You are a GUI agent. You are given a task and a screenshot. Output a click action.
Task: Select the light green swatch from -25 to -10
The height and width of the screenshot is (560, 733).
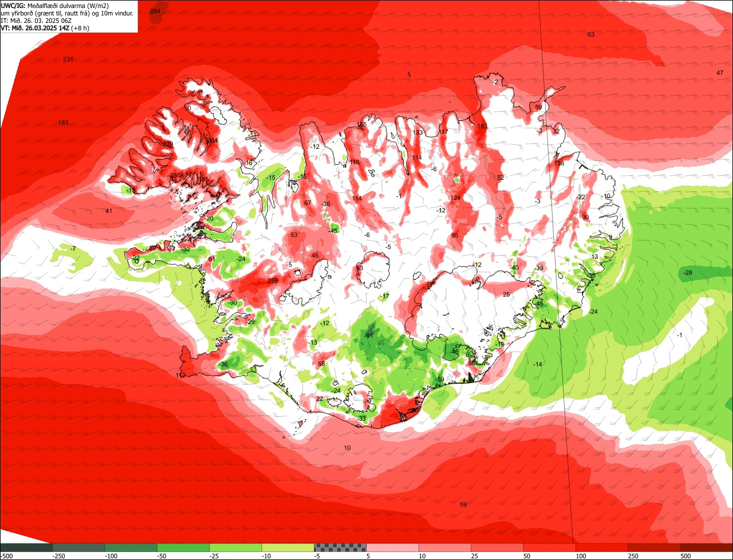tap(235, 547)
